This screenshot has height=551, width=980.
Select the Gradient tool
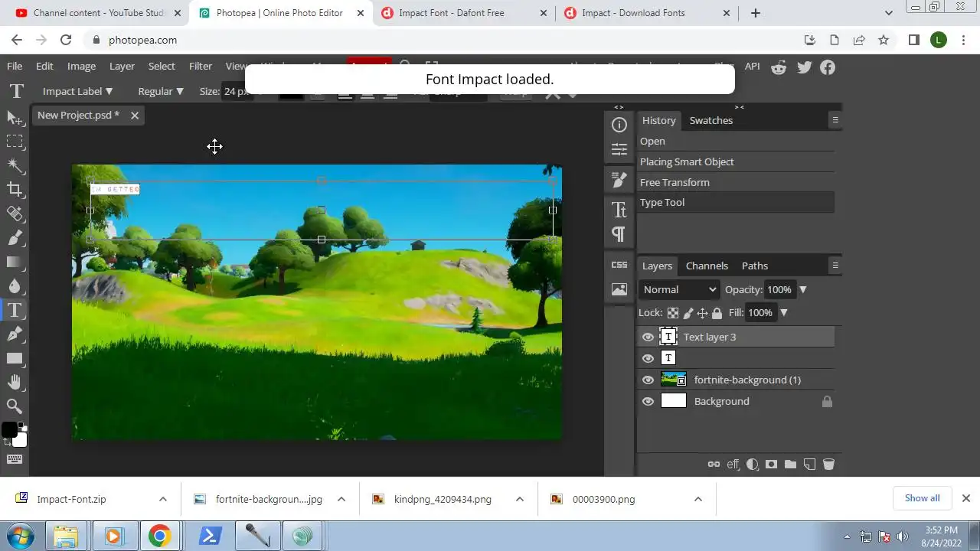(15, 262)
